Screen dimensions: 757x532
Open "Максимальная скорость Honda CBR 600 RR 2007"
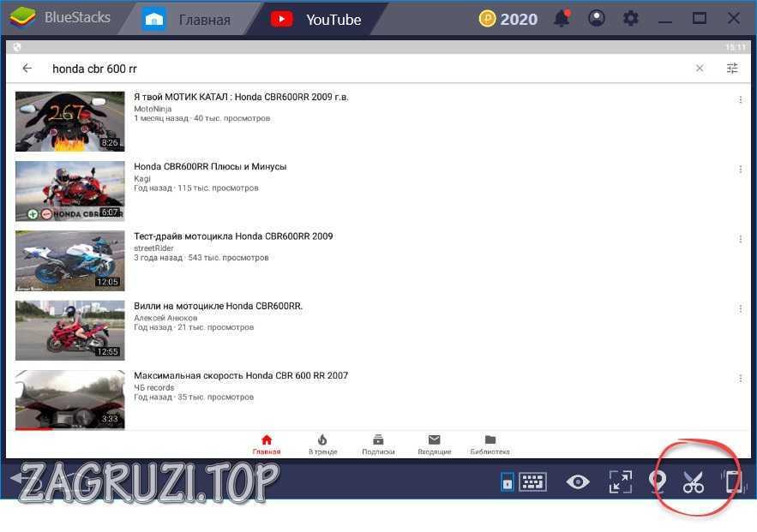[241, 375]
